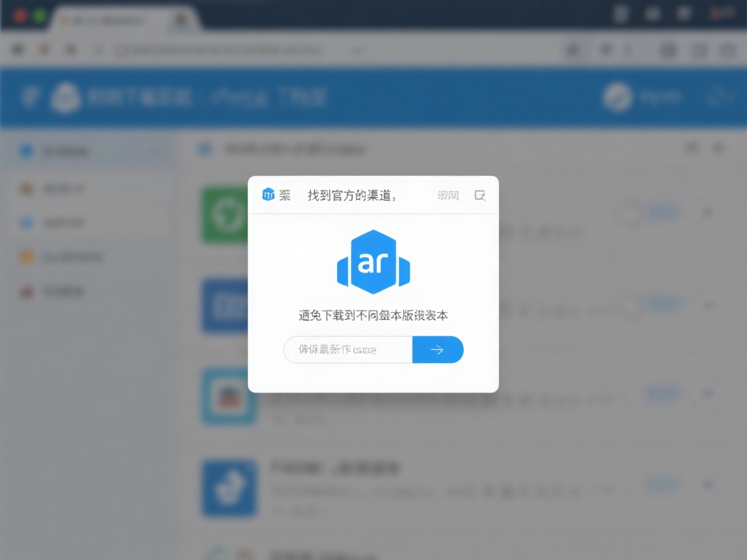The image size is (747, 560).
Task: Expand the first list item's right chevron
Action: [708, 212]
